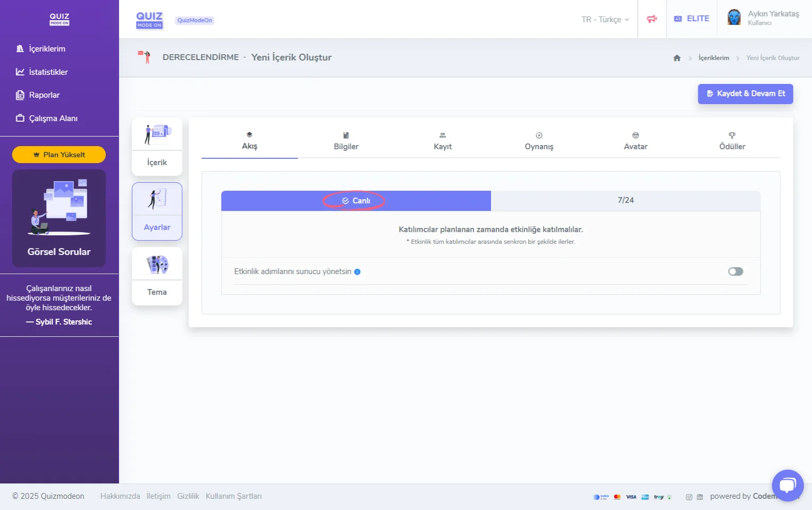Click the megaphone announcements icon

point(652,19)
